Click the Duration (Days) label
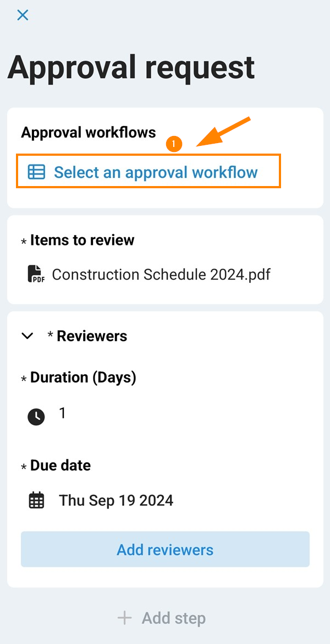Screen dimensions: 330x644 [83, 377]
